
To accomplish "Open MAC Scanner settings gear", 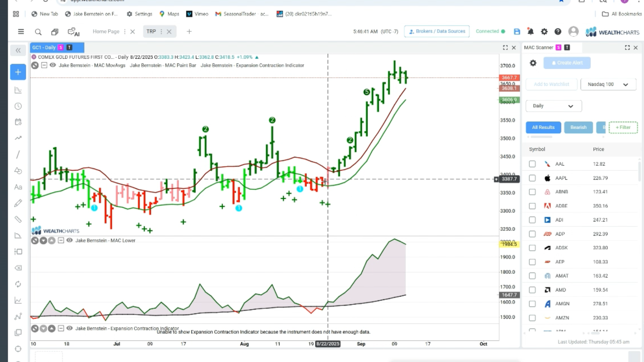I will pyautogui.click(x=533, y=63).
